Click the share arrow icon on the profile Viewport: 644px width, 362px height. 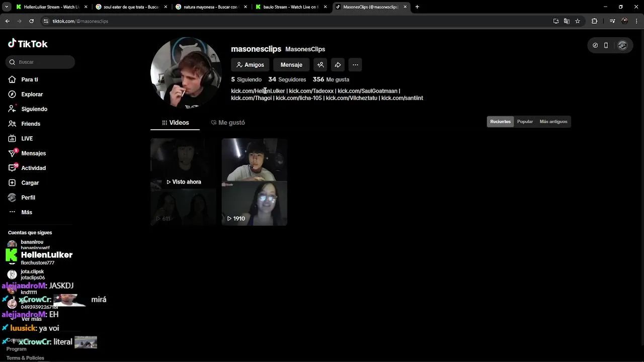(338, 65)
